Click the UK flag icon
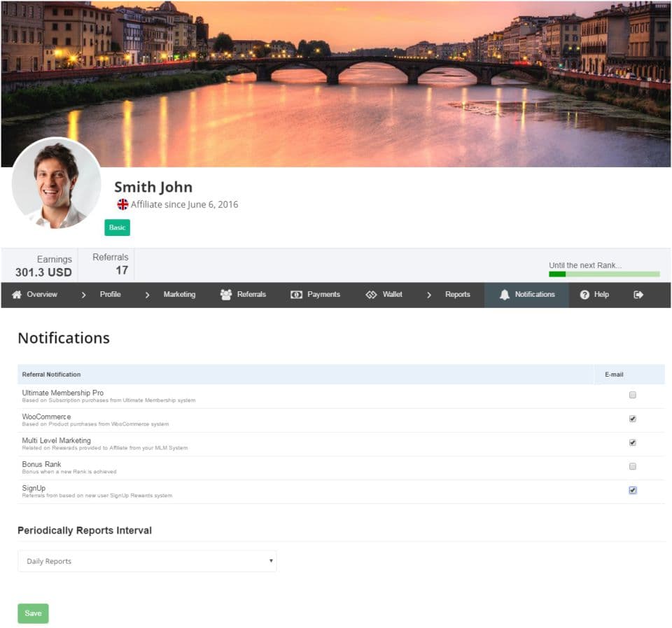Viewport: 672px width, 628px height. point(122,204)
